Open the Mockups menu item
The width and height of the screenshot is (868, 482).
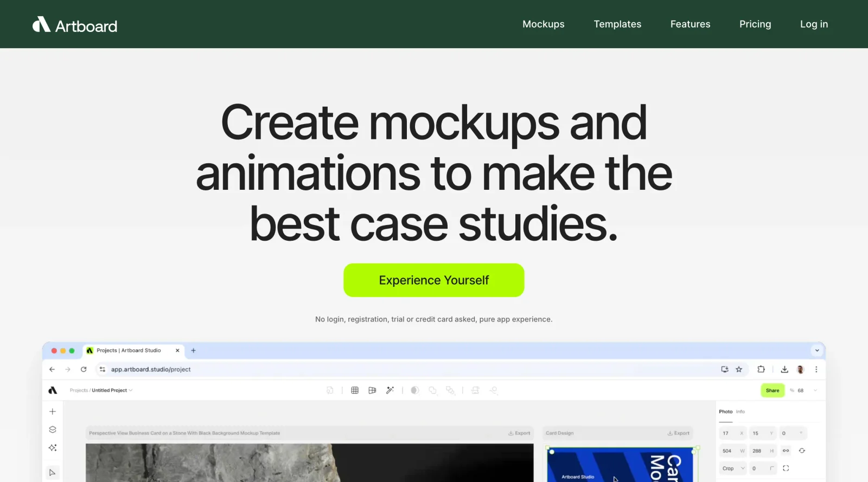tap(543, 24)
